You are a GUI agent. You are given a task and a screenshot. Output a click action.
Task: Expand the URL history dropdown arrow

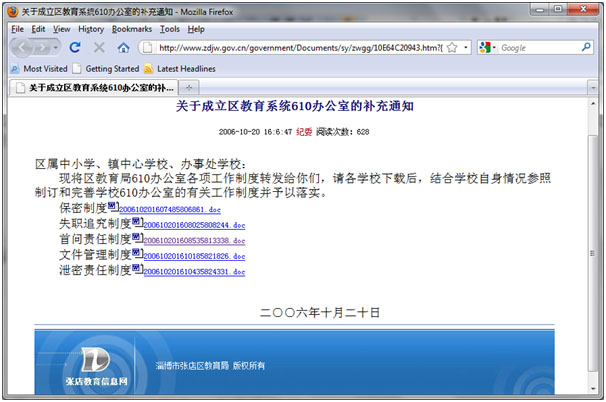point(466,48)
